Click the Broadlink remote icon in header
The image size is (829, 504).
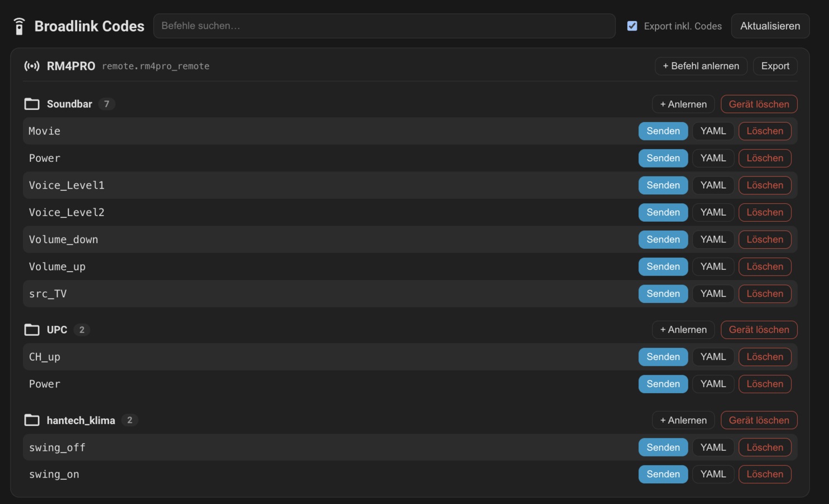point(19,26)
